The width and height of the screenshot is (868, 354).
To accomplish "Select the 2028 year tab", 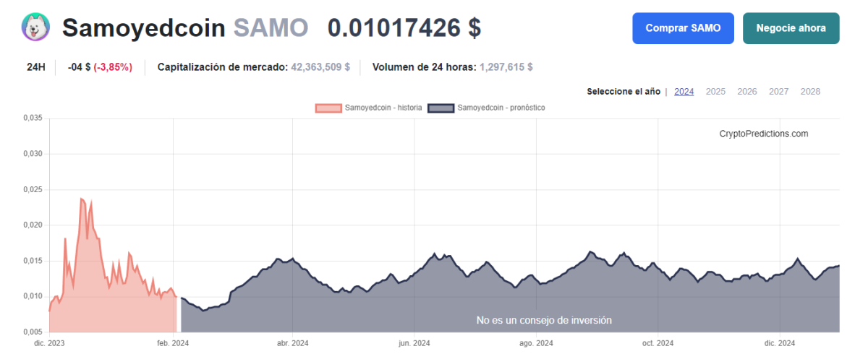I will tap(810, 92).
